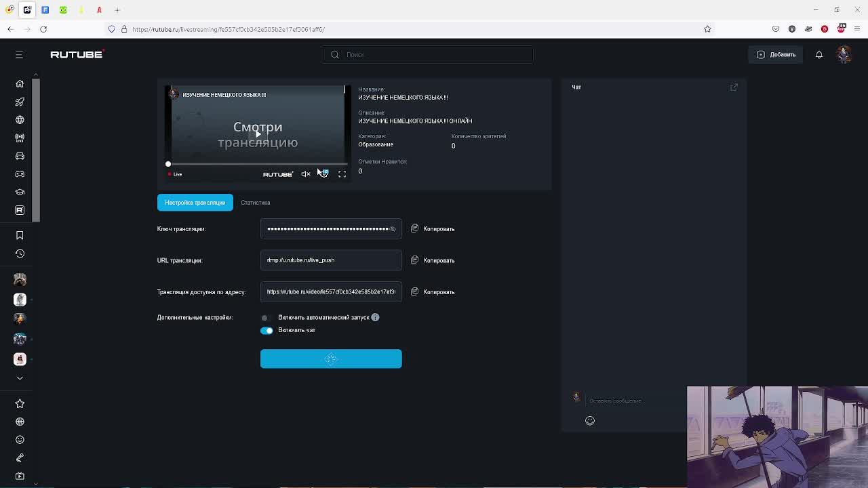Open the basketball sports sidebar icon
868x488 pixels.
click(x=20, y=422)
